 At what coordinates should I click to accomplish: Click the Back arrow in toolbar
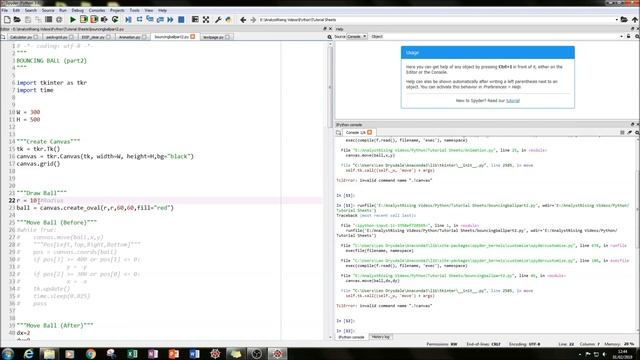click(x=243, y=19)
